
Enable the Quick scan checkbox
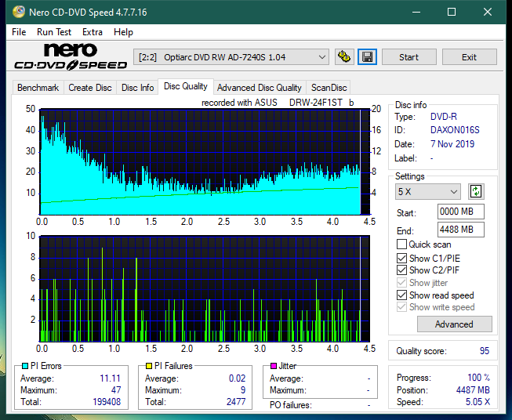tap(401, 244)
